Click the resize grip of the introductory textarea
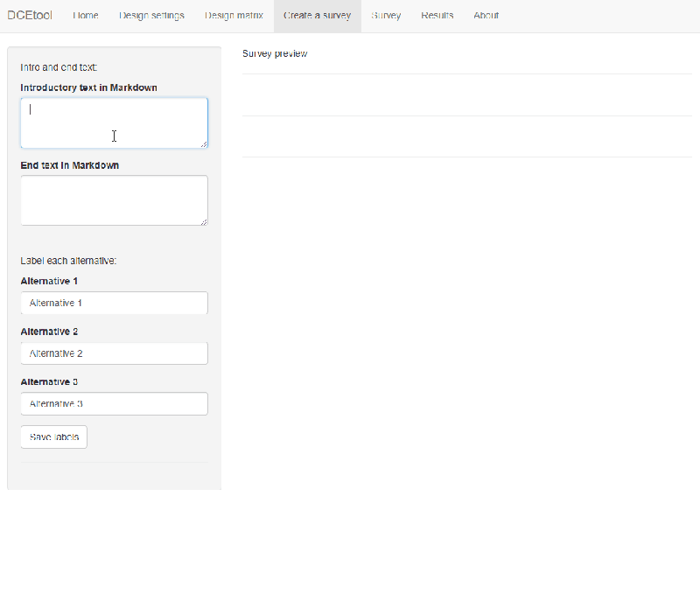The width and height of the screenshot is (700, 601). [x=205, y=145]
